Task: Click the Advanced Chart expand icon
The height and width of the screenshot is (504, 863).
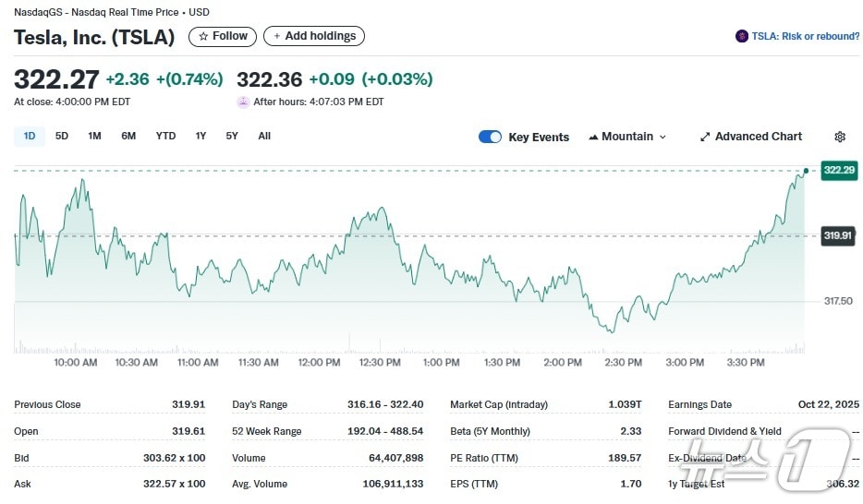Action: 705,137
